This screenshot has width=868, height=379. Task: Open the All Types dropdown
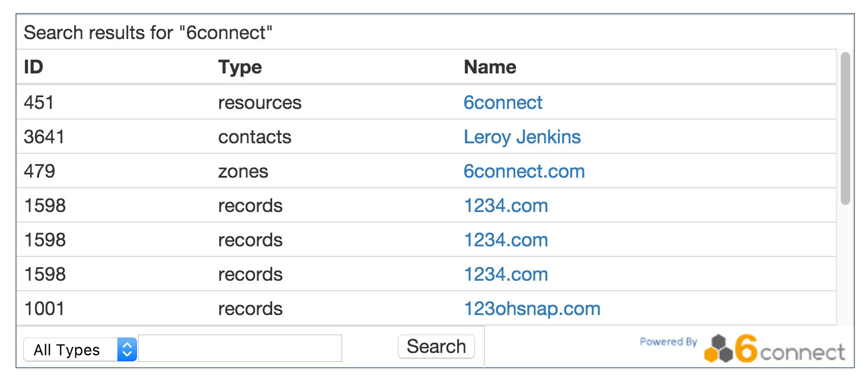pyautogui.click(x=80, y=349)
